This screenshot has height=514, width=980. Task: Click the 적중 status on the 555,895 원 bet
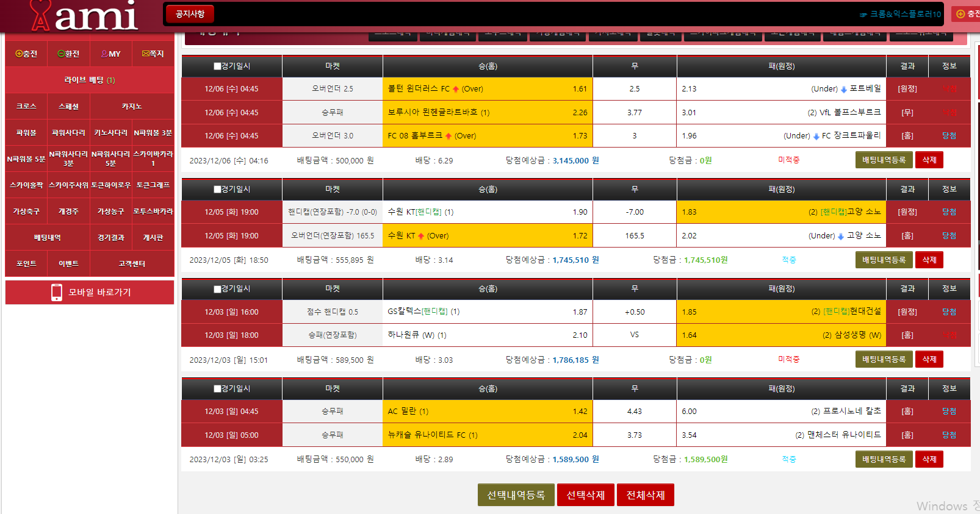click(789, 260)
